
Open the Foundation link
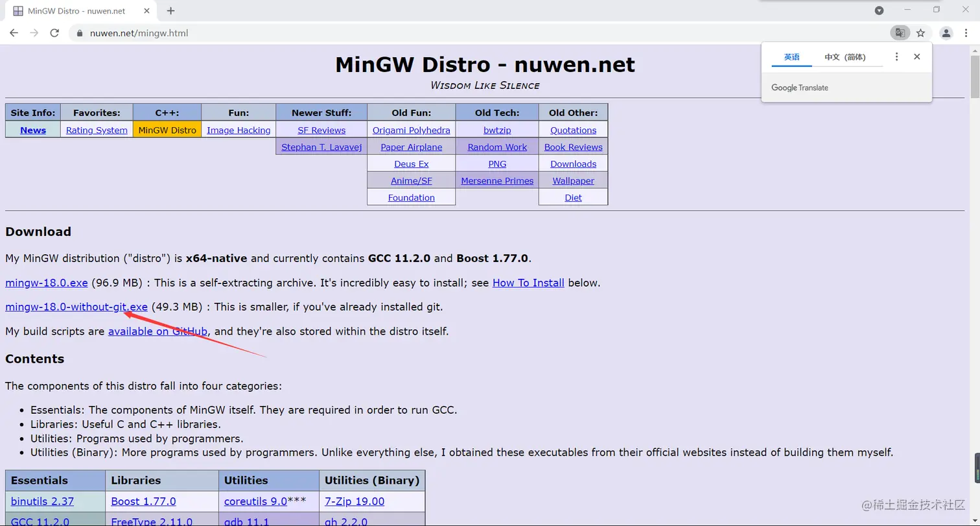(411, 197)
